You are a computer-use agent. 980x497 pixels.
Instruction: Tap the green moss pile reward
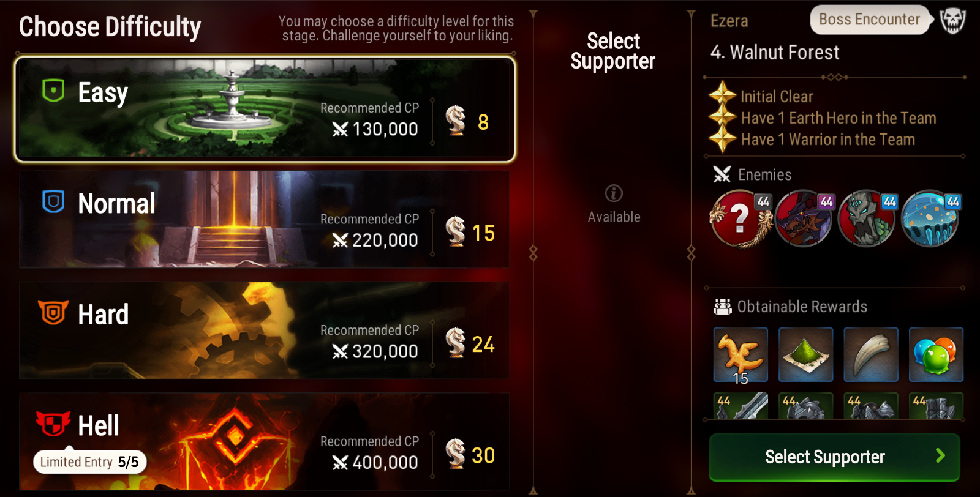coord(805,355)
